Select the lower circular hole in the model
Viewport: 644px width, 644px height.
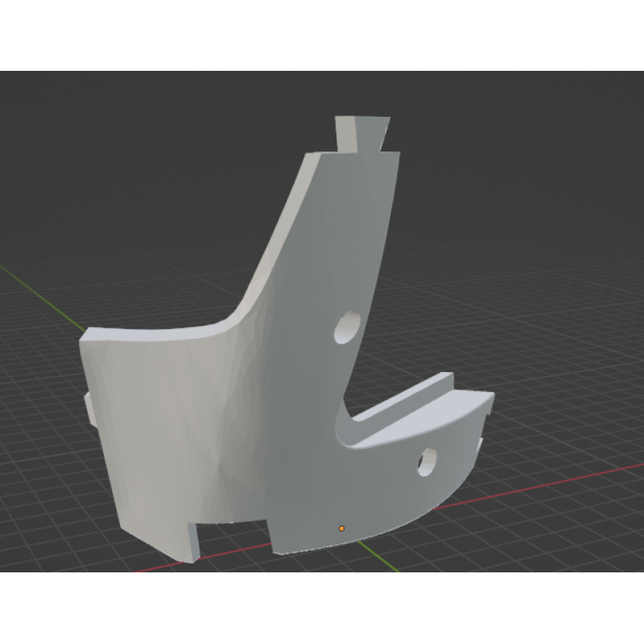coord(426,461)
